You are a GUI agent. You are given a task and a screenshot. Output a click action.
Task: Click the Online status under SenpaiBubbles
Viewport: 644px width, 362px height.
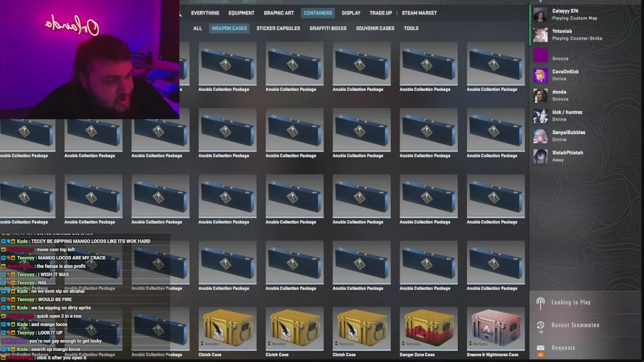pos(559,140)
